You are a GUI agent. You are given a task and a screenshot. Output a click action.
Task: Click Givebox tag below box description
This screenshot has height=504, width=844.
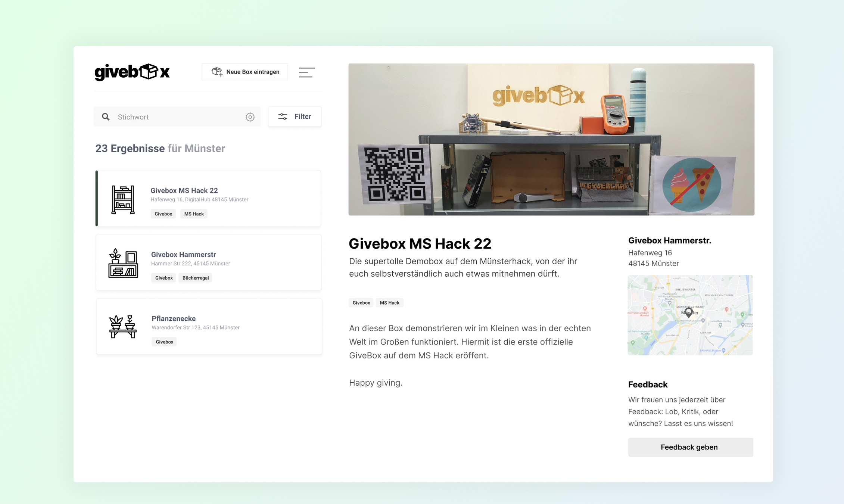click(361, 303)
